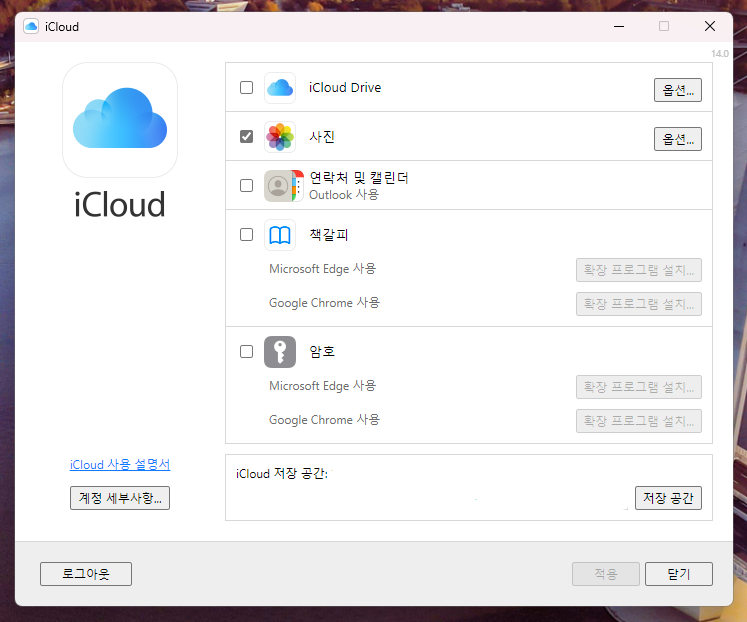Install Chrome extension for 암호
The height and width of the screenshot is (622, 747).
(x=638, y=421)
